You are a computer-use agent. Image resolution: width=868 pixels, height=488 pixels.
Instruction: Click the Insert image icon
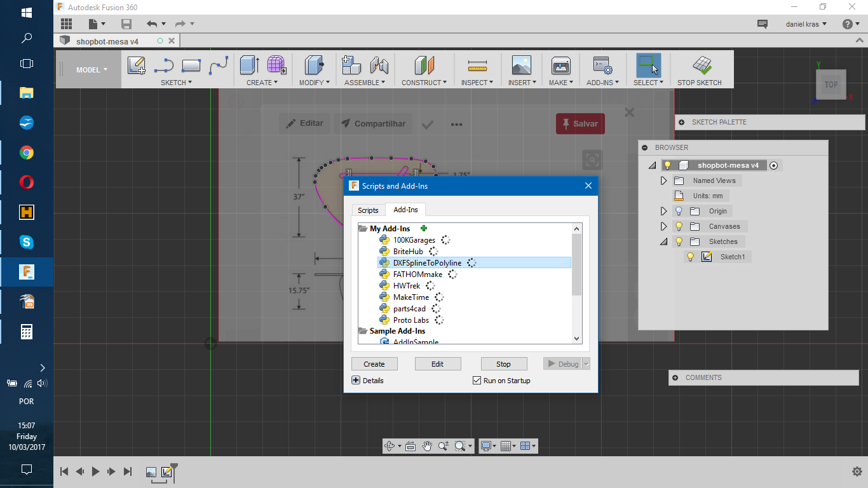click(x=522, y=65)
